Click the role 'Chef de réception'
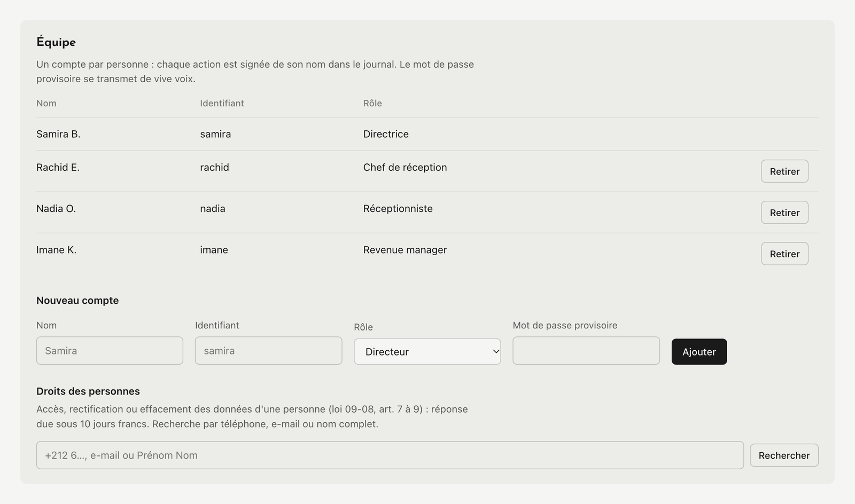 point(405,167)
